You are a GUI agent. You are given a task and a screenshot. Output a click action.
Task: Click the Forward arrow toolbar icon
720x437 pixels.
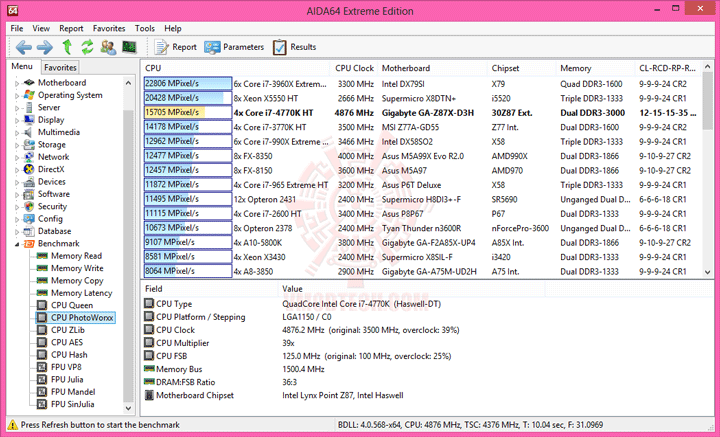coord(45,47)
